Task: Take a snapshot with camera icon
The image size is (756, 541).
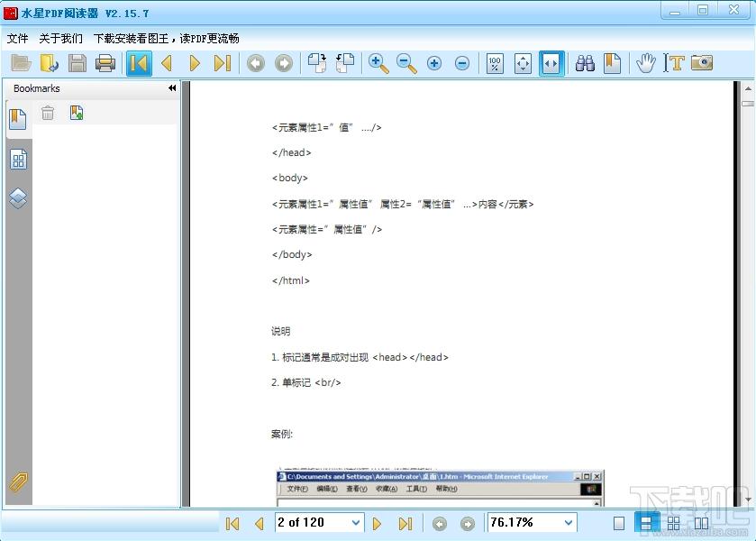Action: (702, 63)
